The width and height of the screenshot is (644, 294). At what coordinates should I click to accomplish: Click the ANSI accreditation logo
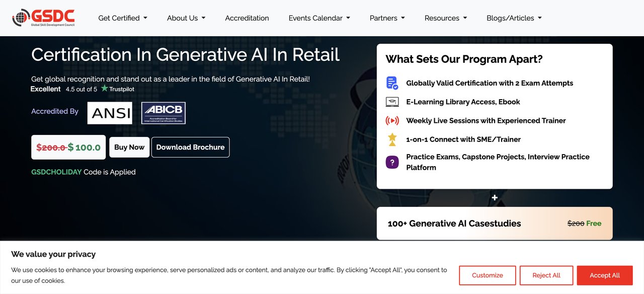click(x=110, y=113)
